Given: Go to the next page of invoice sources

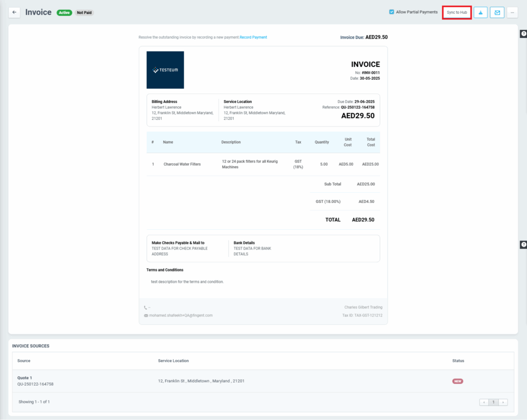Looking at the screenshot, I should tap(503, 402).
